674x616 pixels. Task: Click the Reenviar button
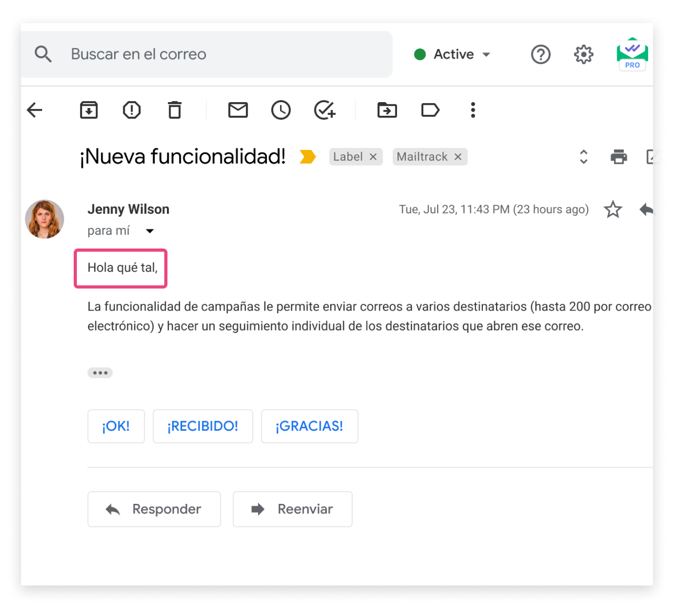292,509
